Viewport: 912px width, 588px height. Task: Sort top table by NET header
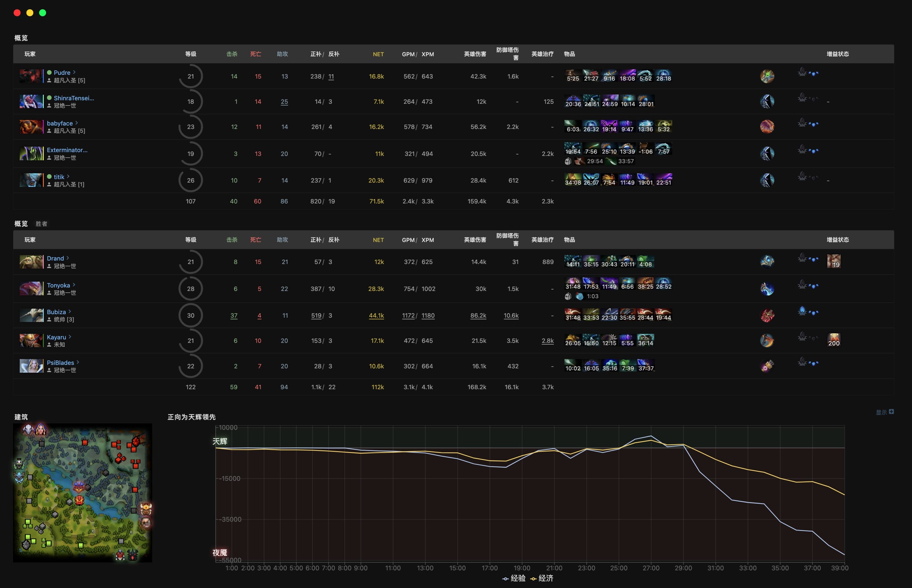click(x=378, y=54)
